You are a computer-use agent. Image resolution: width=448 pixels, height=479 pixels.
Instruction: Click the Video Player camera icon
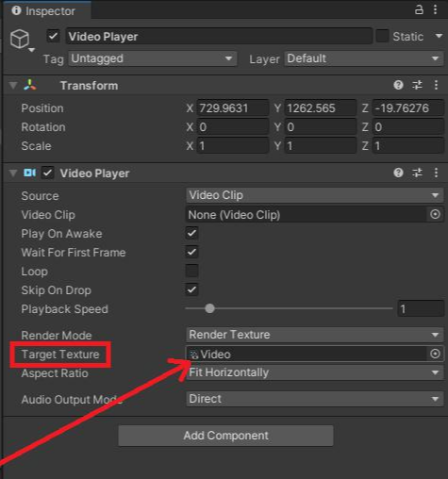[30, 173]
